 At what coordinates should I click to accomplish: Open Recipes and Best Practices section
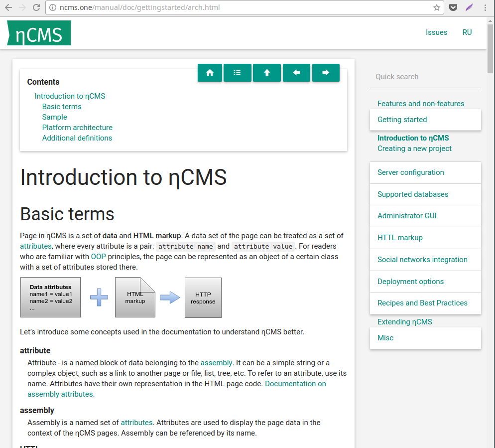tap(425, 303)
